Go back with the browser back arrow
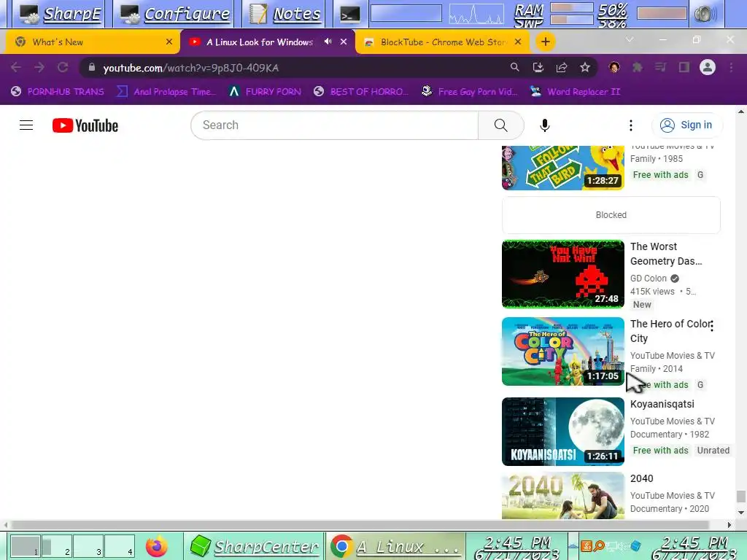 point(16,68)
